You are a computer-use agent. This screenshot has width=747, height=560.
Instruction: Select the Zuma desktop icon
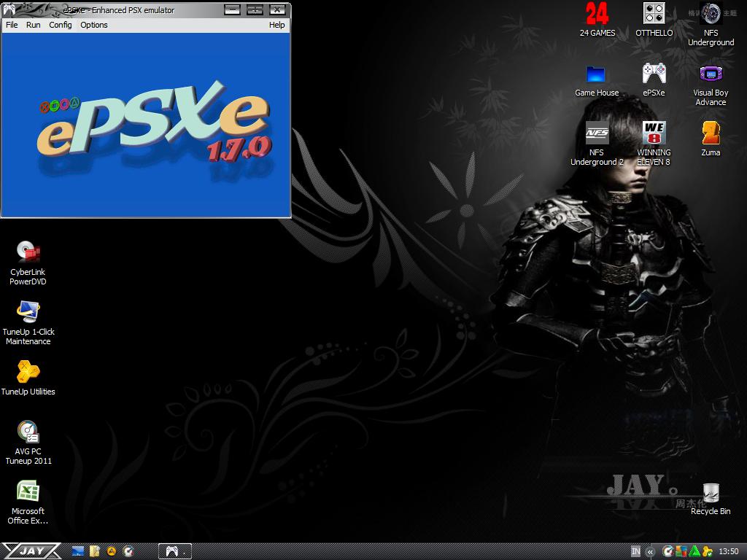click(x=711, y=138)
